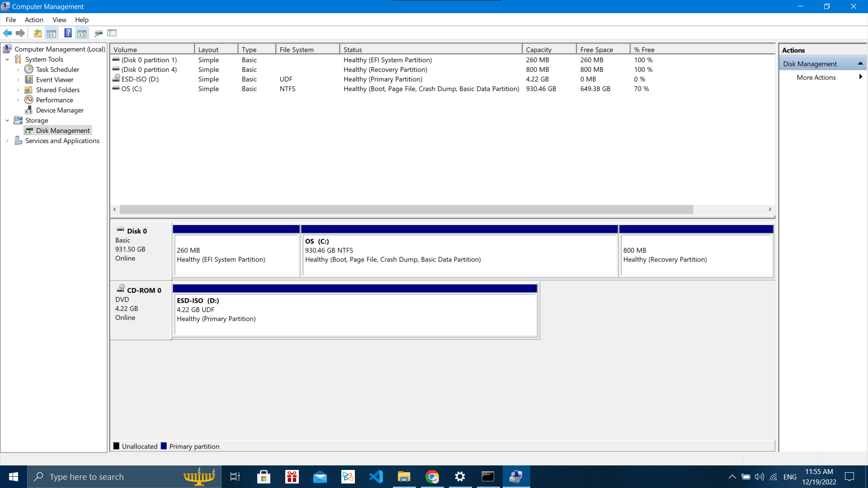Toggle the Actions pane visibility
This screenshot has width=868, height=488.
pyautogui.click(x=82, y=33)
